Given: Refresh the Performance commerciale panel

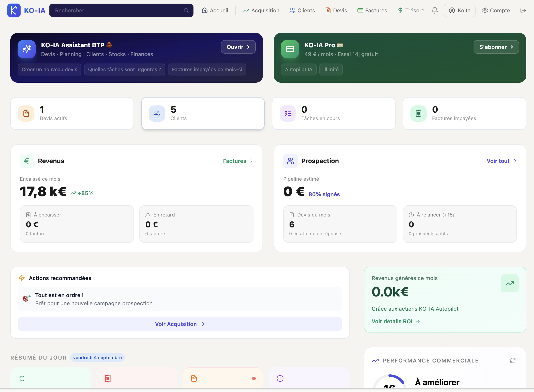Looking at the screenshot, I should pos(513,360).
